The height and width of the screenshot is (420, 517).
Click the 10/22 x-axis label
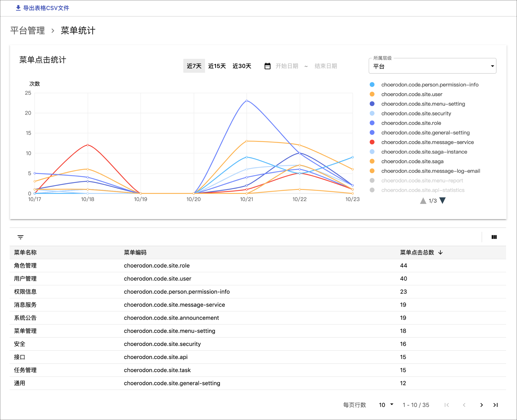300,199
